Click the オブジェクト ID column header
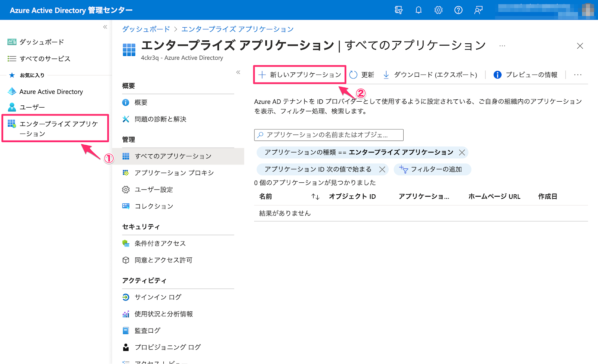The image size is (598, 364). pyautogui.click(x=352, y=197)
